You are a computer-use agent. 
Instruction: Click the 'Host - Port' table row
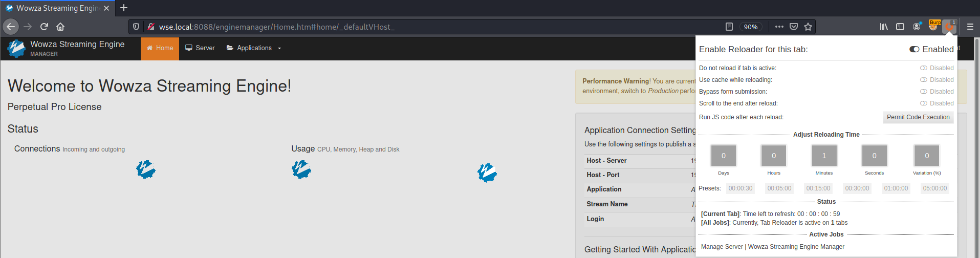[x=640, y=175]
